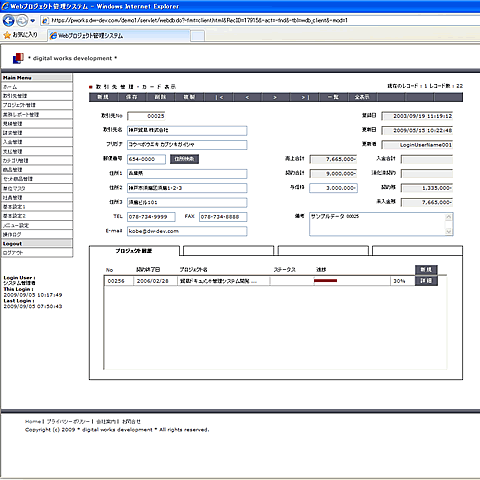Click the FAX field 078-734-8888

click(223, 217)
